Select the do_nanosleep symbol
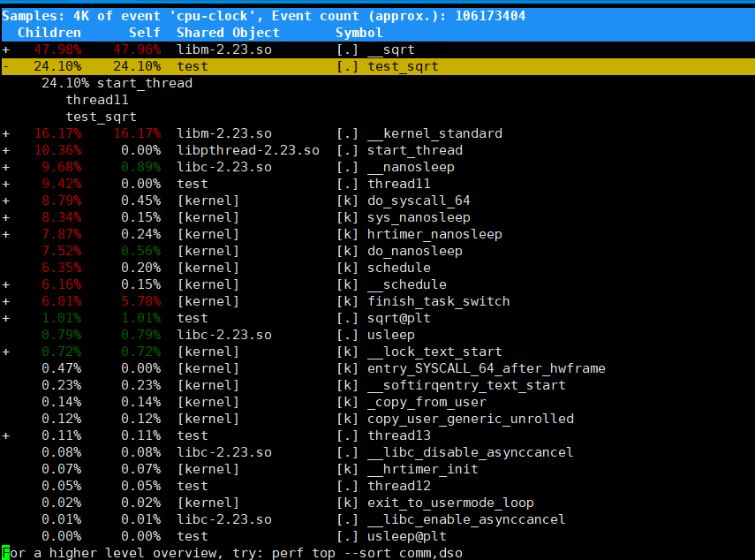Image resolution: width=755 pixels, height=560 pixels. click(x=414, y=251)
